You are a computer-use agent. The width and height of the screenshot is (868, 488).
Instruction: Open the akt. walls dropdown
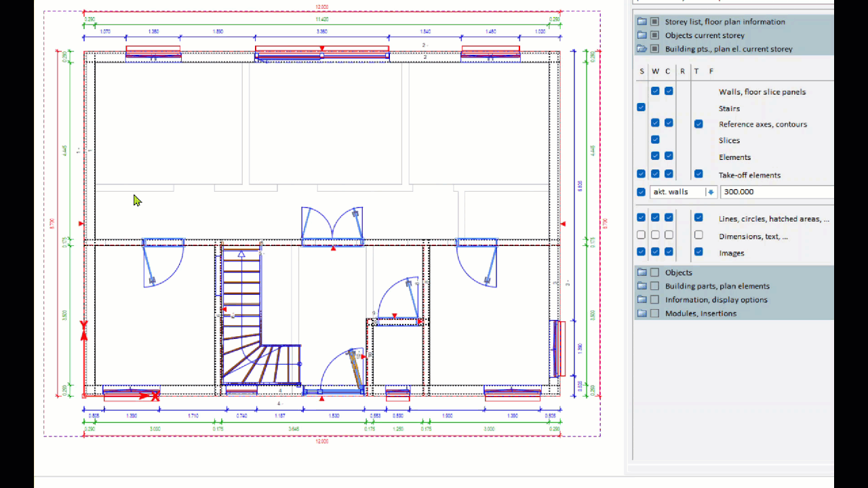(711, 192)
